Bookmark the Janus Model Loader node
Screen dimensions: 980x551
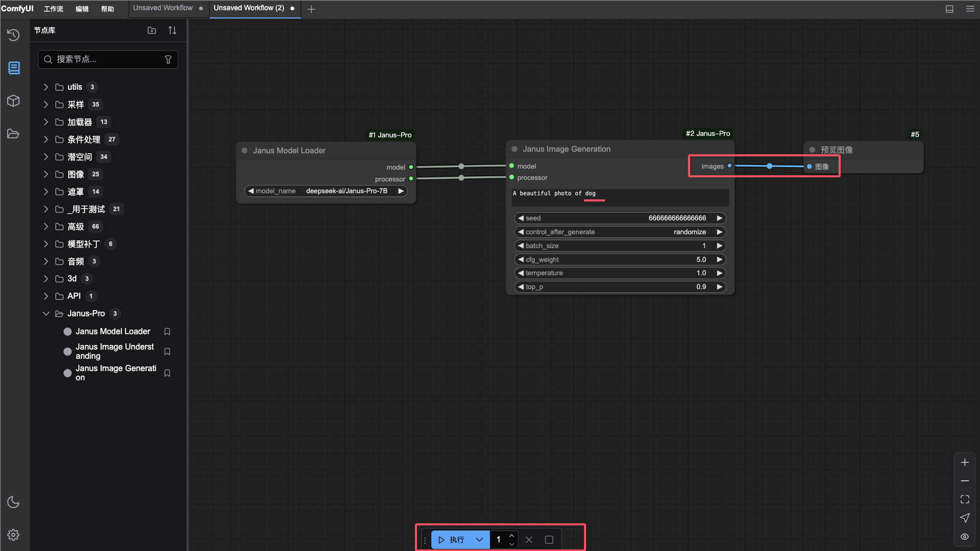[x=167, y=332]
